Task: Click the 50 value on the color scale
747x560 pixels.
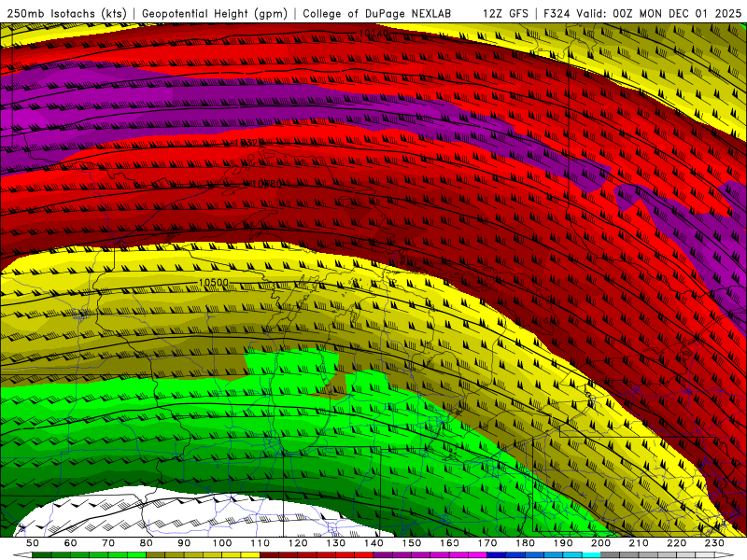Action: point(33,543)
